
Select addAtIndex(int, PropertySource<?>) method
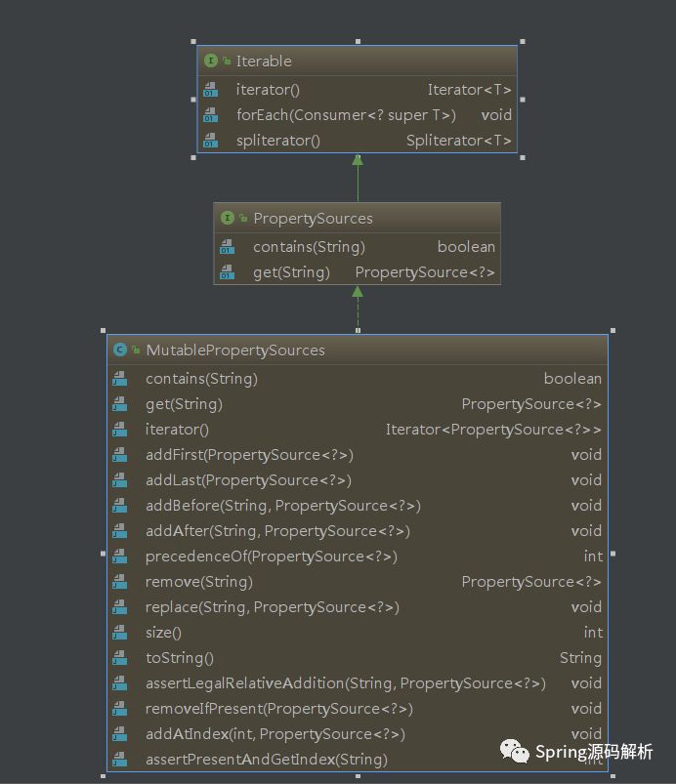[275, 734]
